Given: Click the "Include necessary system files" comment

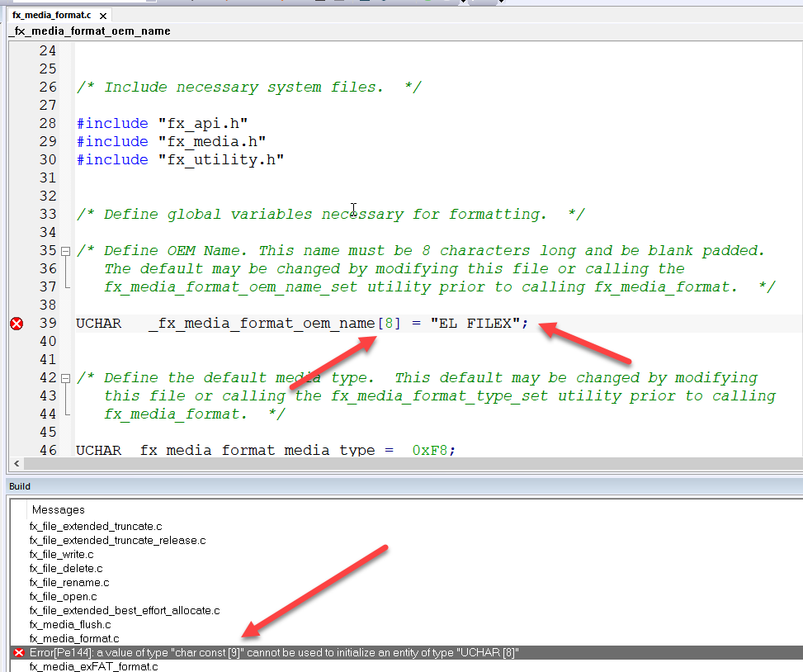Looking at the screenshot, I should coord(249,87).
